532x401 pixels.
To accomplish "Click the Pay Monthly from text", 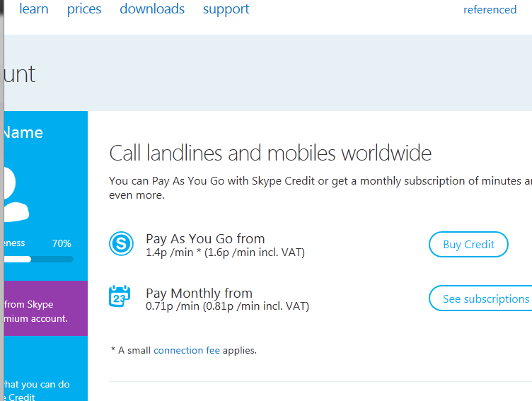I will tap(199, 293).
